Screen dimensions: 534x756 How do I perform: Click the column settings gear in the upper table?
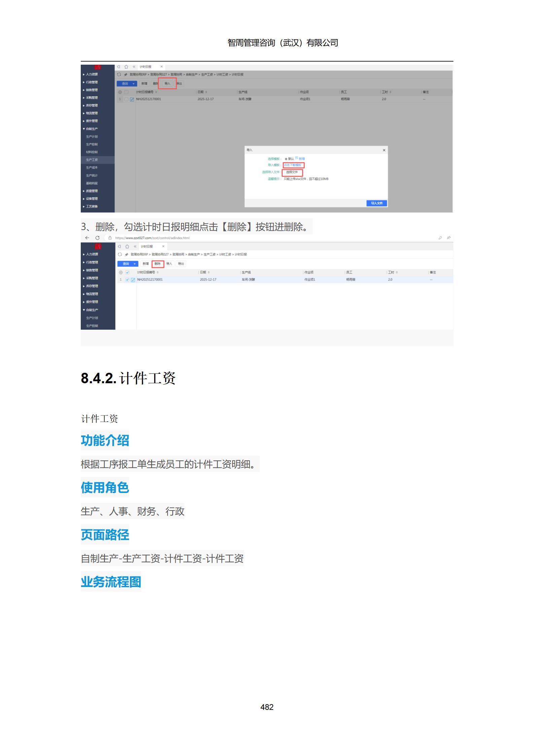click(120, 92)
